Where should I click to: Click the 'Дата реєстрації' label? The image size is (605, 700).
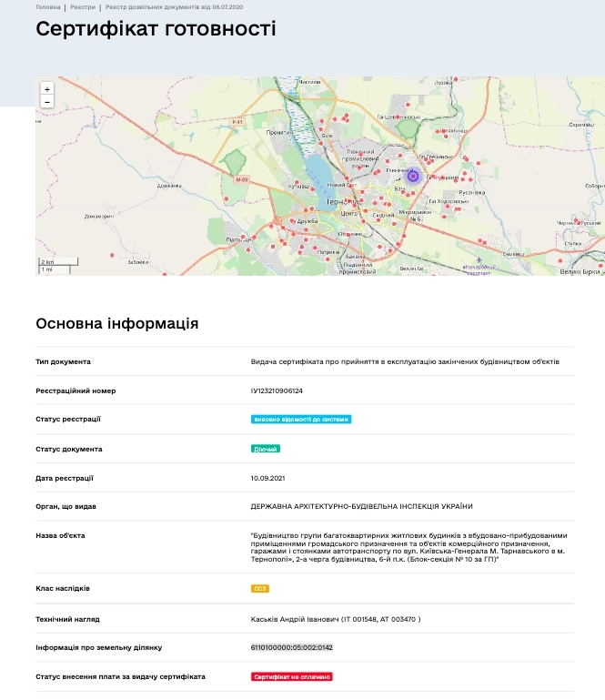click(65, 478)
